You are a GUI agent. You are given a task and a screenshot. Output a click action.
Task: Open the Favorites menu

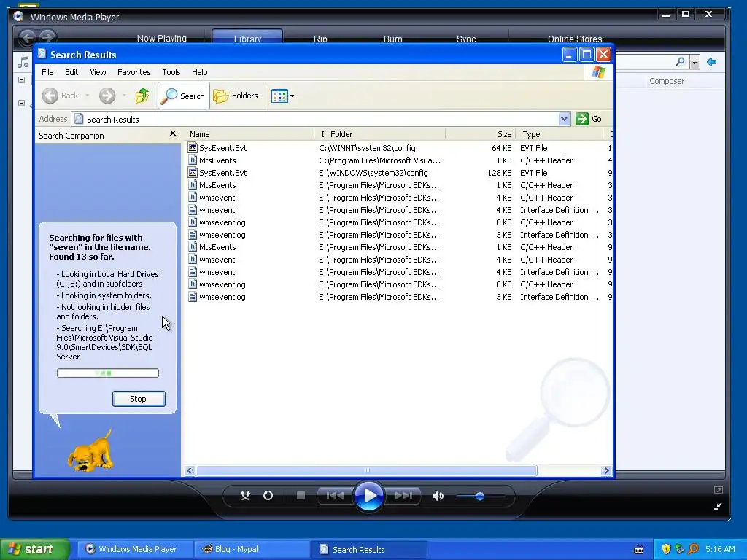pos(134,72)
